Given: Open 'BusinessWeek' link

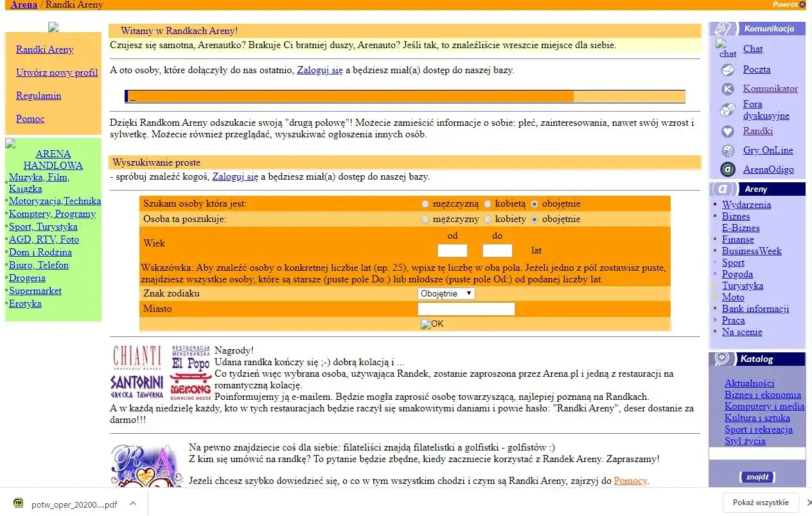Looking at the screenshot, I should pyautogui.click(x=752, y=251).
